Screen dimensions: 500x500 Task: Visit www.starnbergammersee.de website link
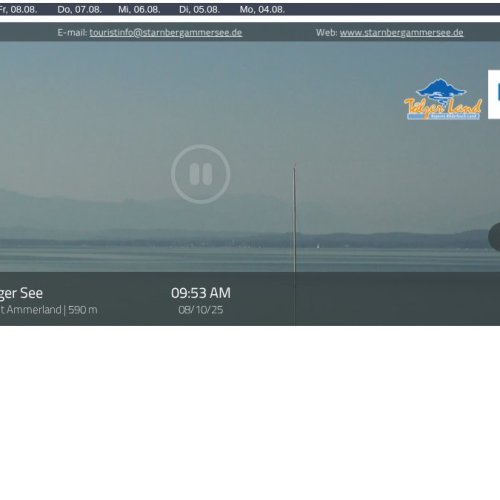[401, 33]
